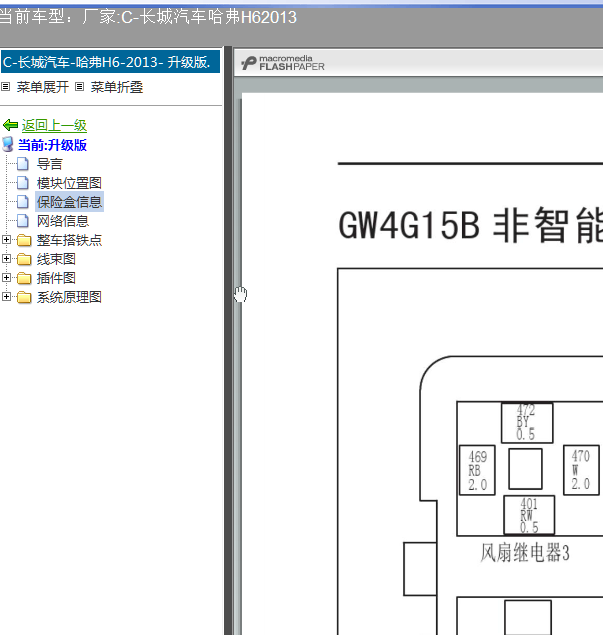This screenshot has height=635, width=603.
Task: Click the 线束图 folder icon
Action: tap(24, 259)
